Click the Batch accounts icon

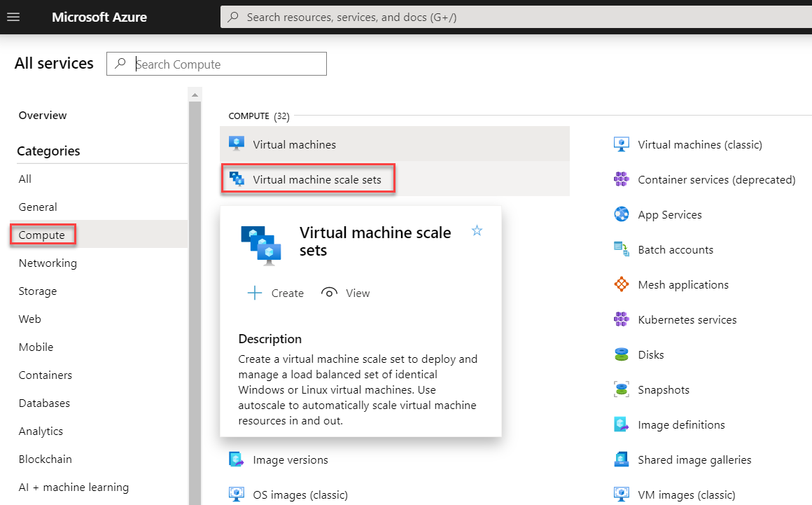622,249
